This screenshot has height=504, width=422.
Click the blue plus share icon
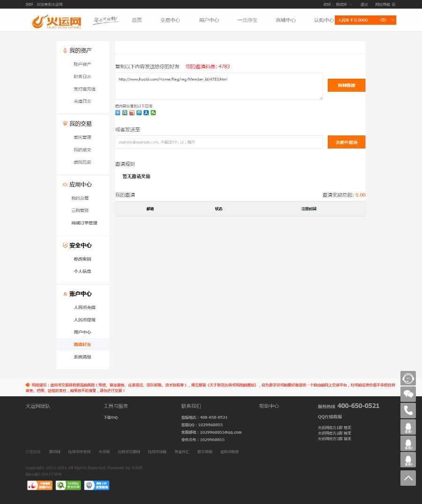coord(118,112)
